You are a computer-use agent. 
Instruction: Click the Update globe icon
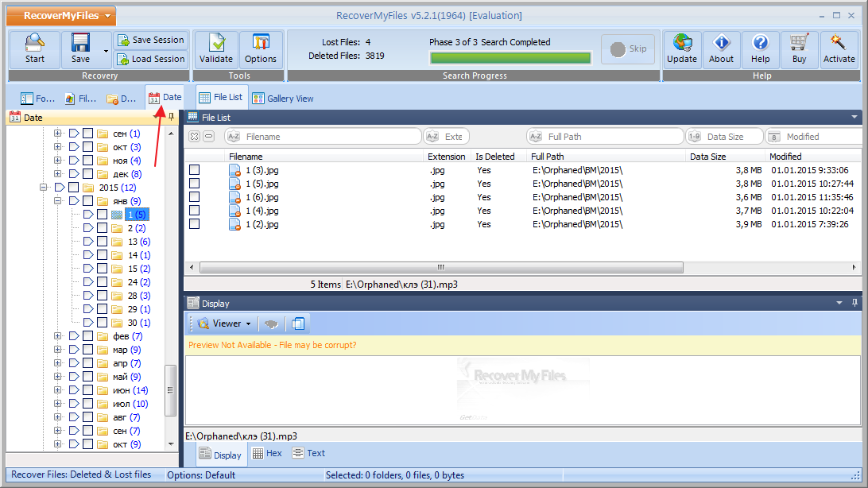[x=682, y=49]
